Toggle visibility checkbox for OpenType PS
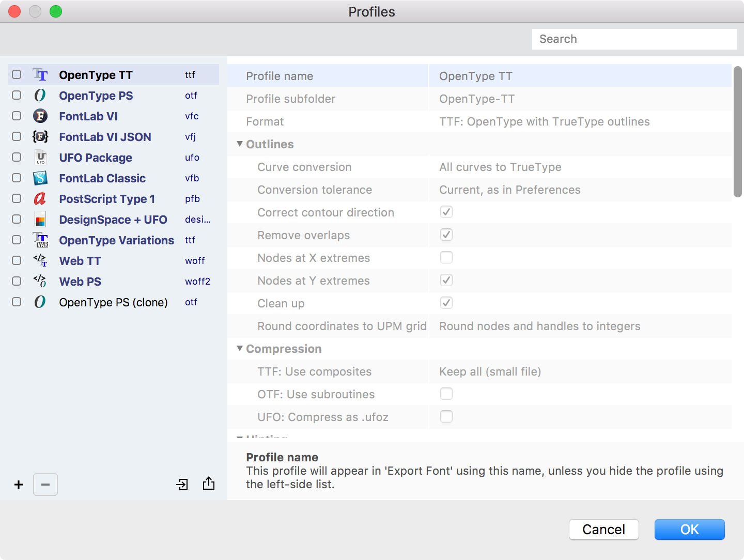Viewport: 744px width, 560px height. coord(17,95)
